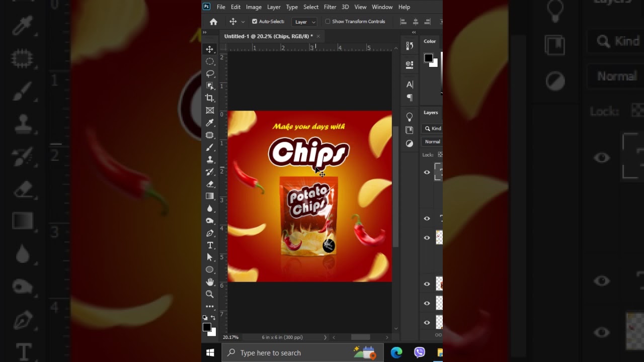Image resolution: width=644 pixels, height=362 pixels.
Task: Collapse the right panels with double arrow
Action: click(x=414, y=32)
